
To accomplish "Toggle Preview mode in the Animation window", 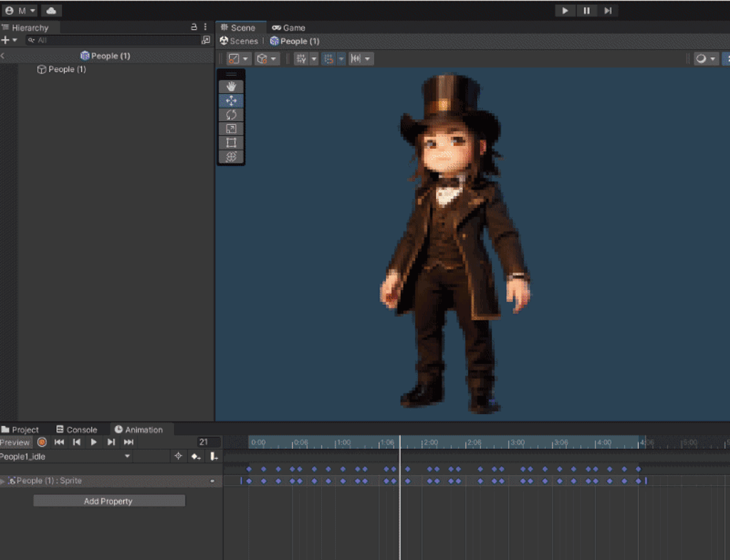I will (x=15, y=442).
